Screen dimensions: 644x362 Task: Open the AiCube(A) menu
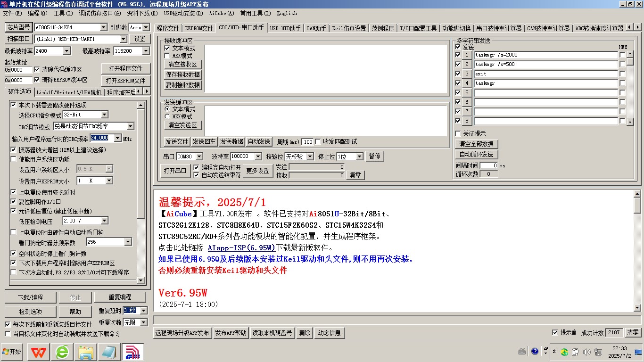[x=222, y=13]
